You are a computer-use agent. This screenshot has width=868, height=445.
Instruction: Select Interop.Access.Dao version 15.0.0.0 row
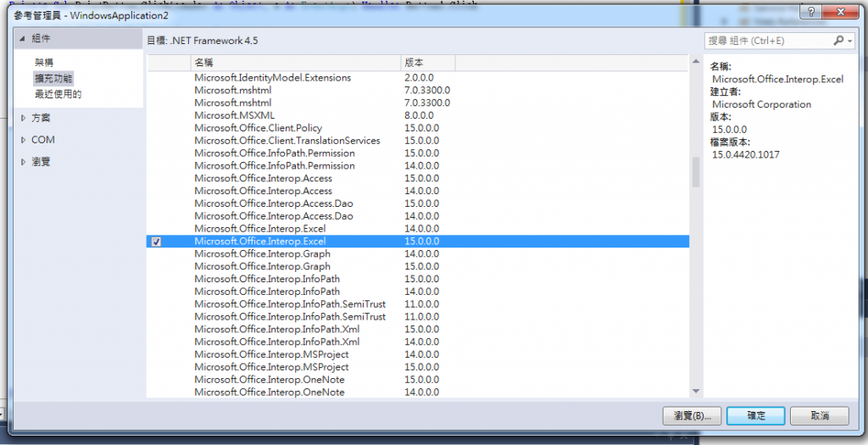pos(417,203)
